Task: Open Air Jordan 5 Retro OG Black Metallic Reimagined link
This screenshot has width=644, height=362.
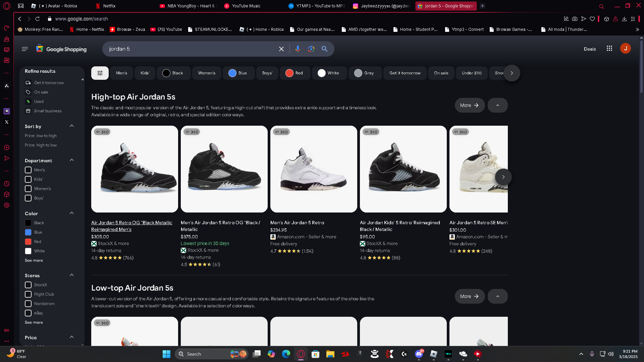Action: [131, 226]
